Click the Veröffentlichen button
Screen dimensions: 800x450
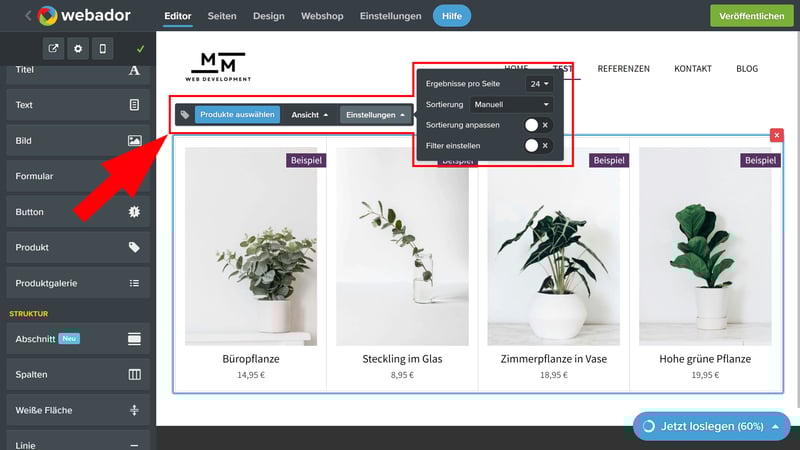point(752,16)
